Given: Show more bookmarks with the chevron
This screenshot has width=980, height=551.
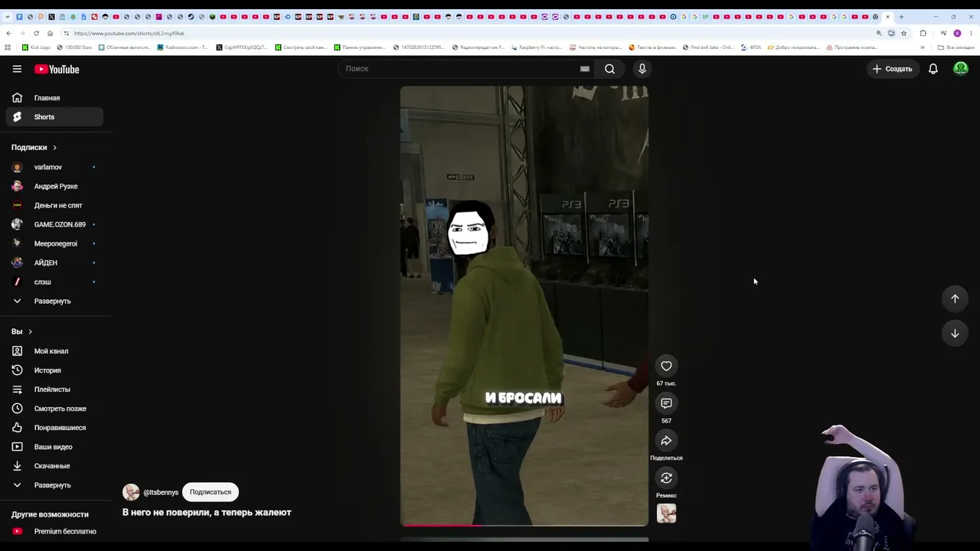Looking at the screenshot, I should pos(922,47).
